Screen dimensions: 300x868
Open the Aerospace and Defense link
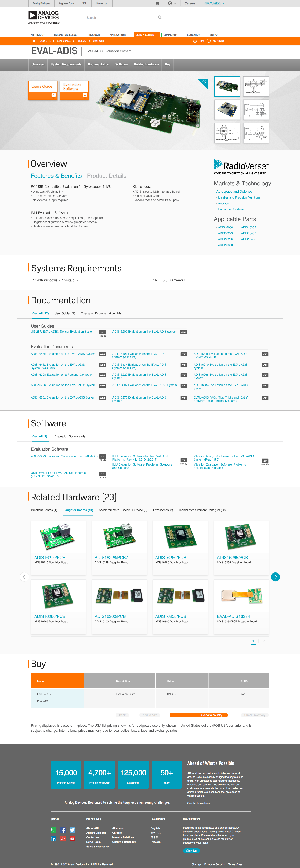[x=234, y=191]
